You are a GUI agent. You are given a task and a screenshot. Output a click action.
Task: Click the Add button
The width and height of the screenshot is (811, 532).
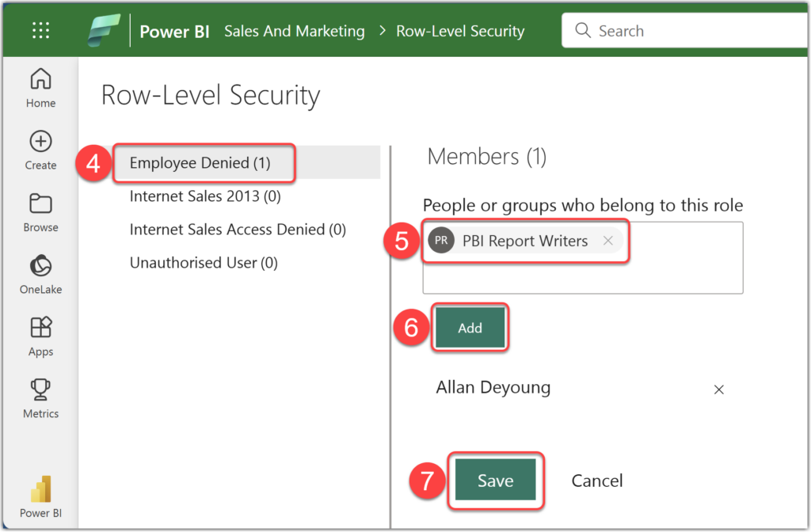click(x=470, y=328)
